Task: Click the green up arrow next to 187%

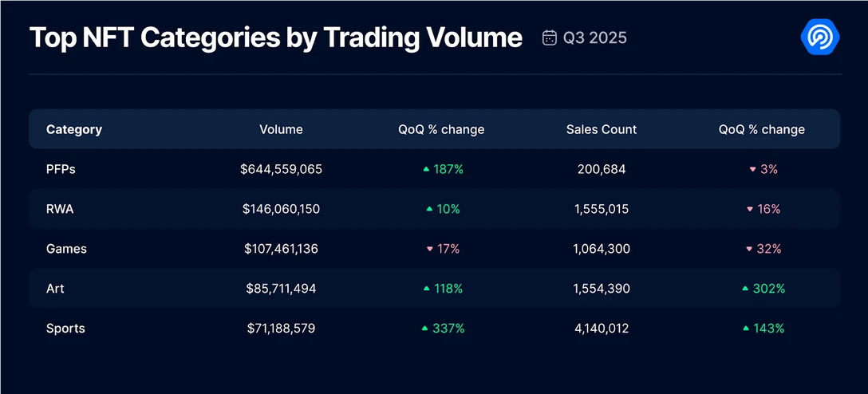Action: click(x=426, y=169)
